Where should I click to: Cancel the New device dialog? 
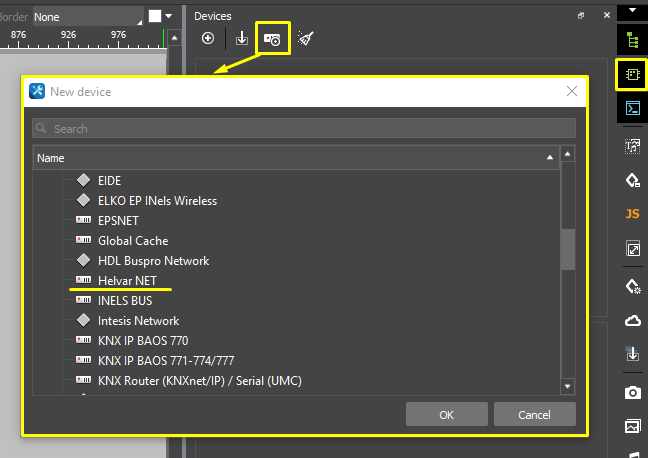[x=535, y=415]
